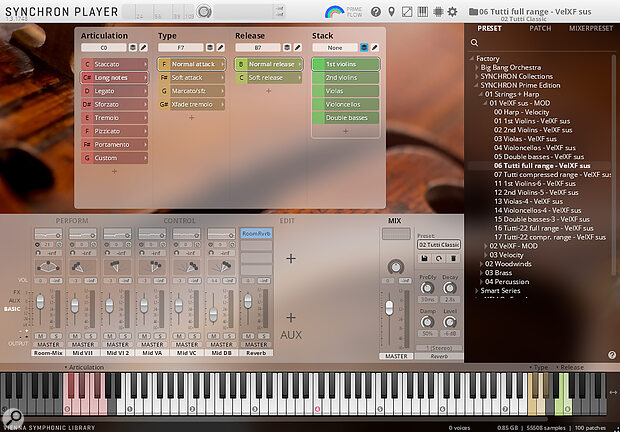Toggle the keyboard view icon in top toolbar

pos(423,12)
